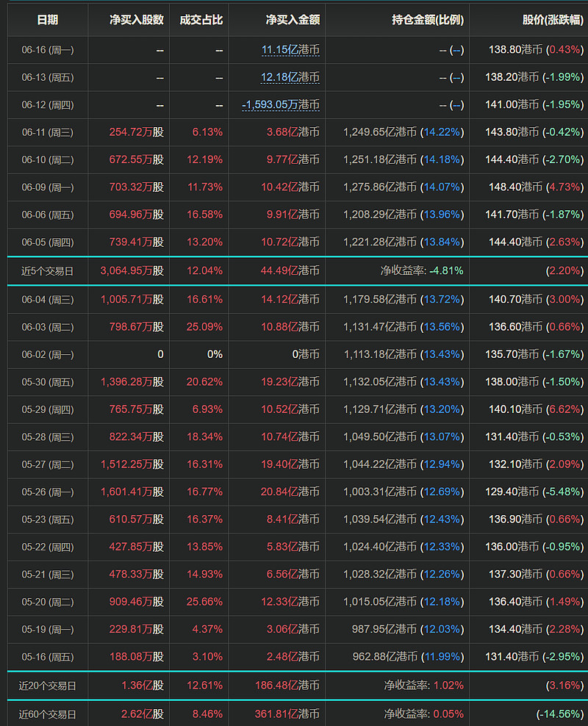
Task: Sort by 净买入股数 column header
Action: coord(129,20)
